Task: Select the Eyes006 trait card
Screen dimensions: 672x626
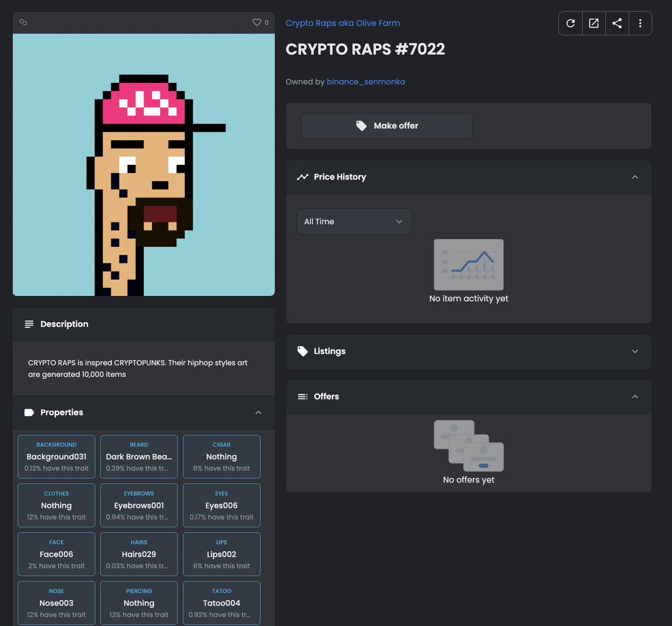Action: (222, 506)
